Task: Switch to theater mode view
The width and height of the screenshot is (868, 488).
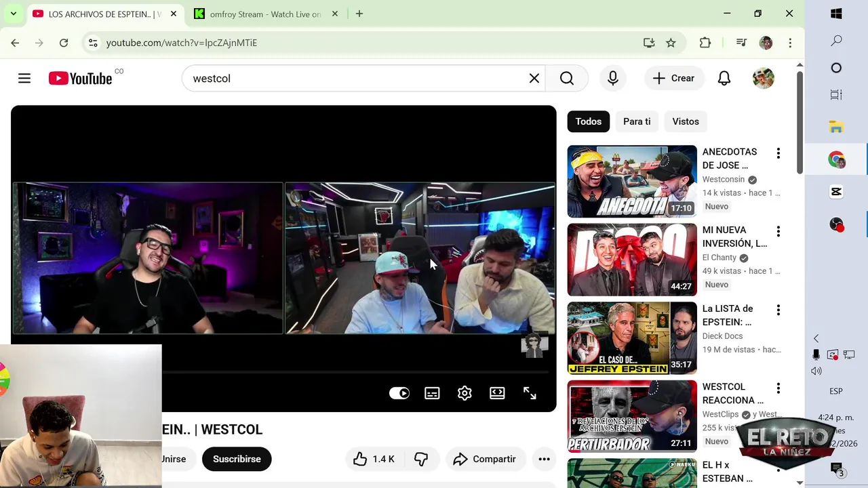Action: 497,393
